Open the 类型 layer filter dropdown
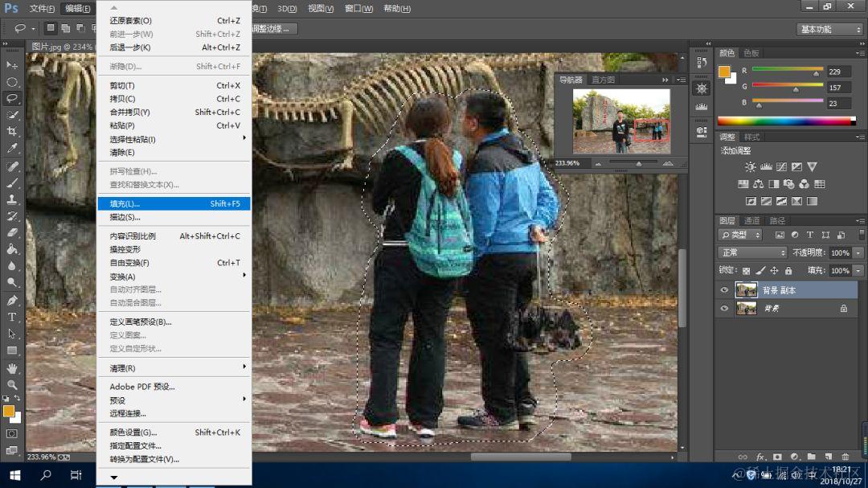 click(740, 235)
